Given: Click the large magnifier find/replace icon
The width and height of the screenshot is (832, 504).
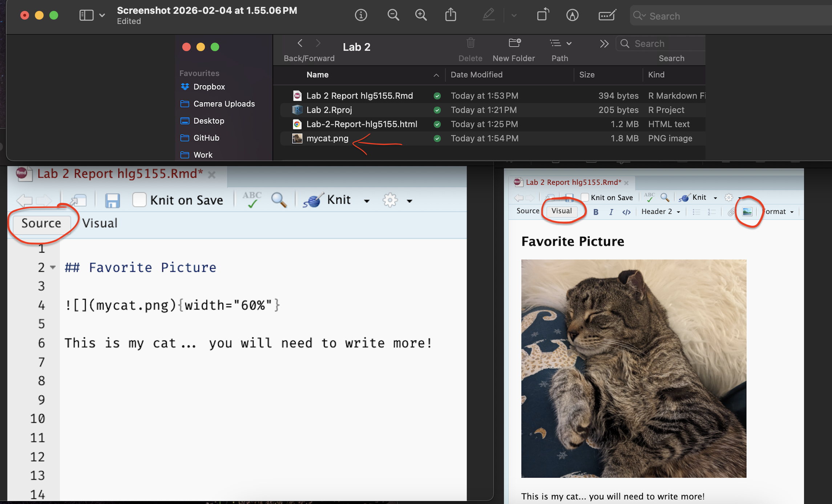Looking at the screenshot, I should [279, 200].
